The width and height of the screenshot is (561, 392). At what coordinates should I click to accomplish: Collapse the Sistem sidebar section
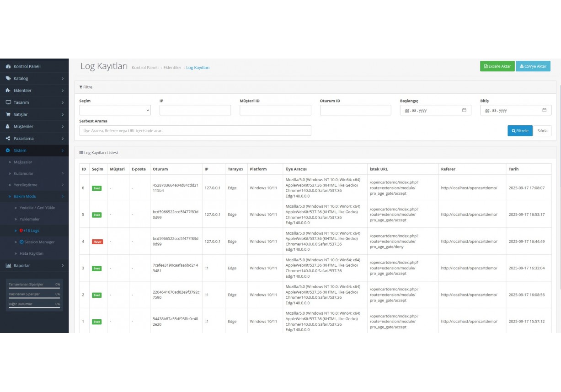click(34, 150)
